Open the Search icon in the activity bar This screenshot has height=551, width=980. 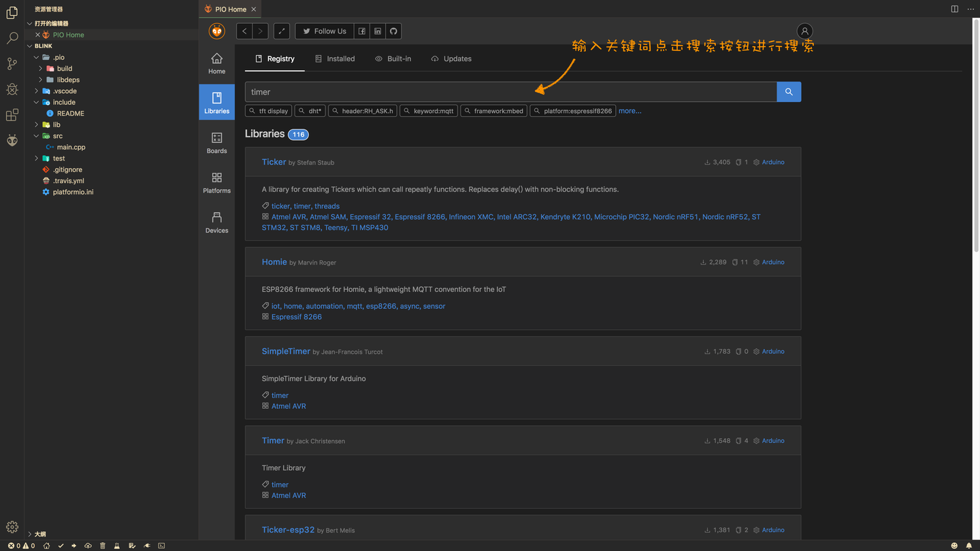(12, 38)
